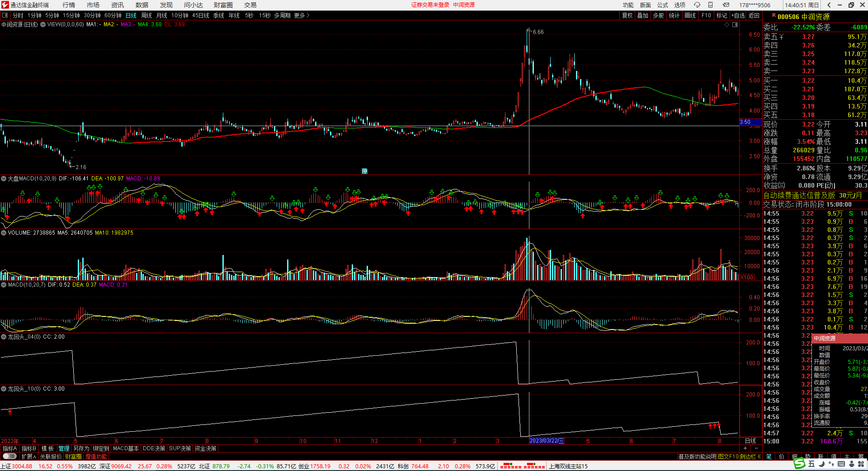
Task: Click the 返回 button
Action: coord(754,15)
